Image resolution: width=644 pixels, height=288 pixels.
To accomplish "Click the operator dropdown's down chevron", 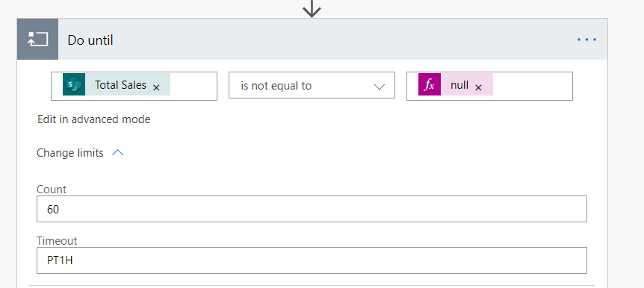I will (379, 87).
